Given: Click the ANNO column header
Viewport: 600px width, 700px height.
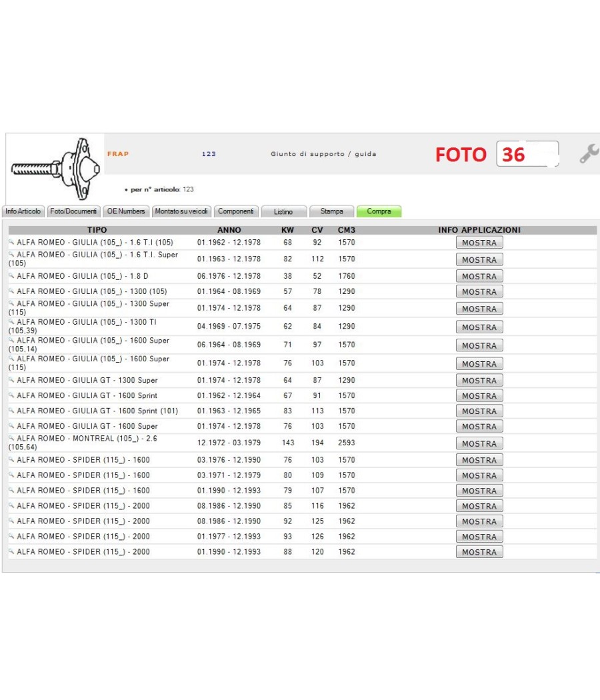Looking at the screenshot, I should click(x=229, y=230).
